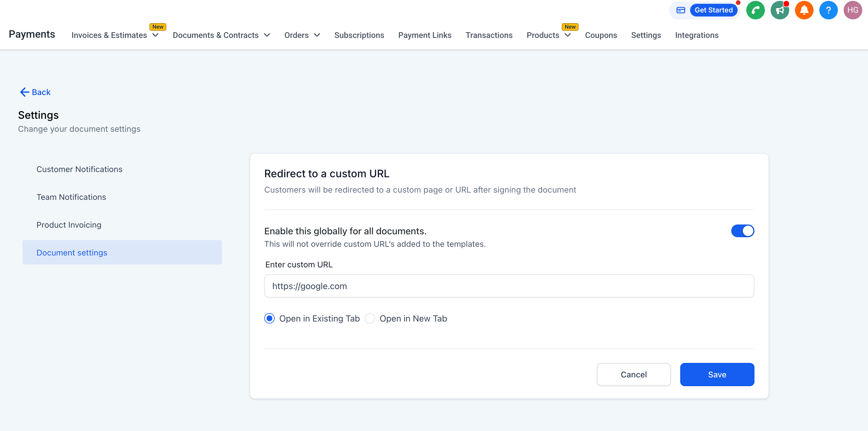
Task: Click the Get Started button
Action: [713, 10]
